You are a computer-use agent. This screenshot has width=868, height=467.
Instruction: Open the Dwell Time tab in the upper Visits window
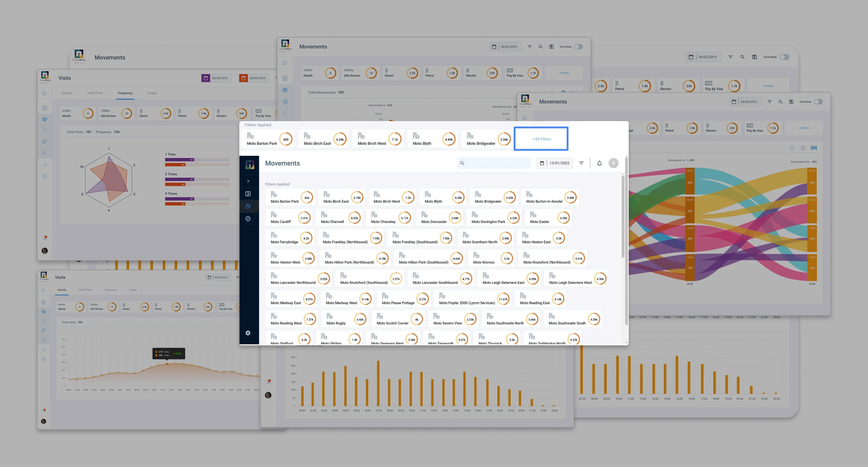coord(95,93)
